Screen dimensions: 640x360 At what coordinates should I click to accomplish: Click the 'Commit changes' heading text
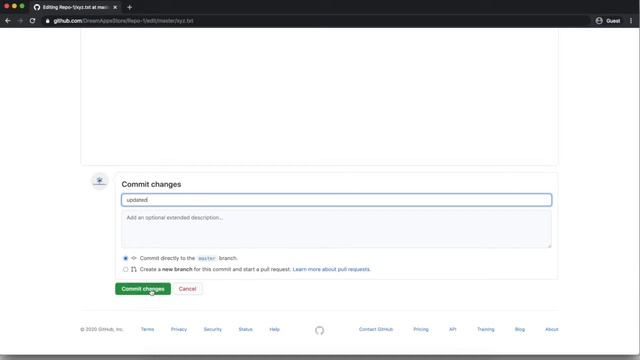click(151, 184)
